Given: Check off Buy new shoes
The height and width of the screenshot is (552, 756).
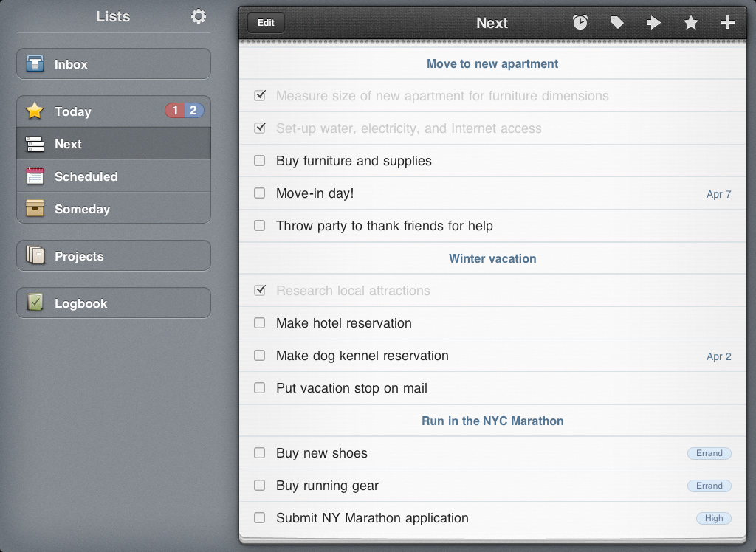Looking at the screenshot, I should click(x=259, y=452).
